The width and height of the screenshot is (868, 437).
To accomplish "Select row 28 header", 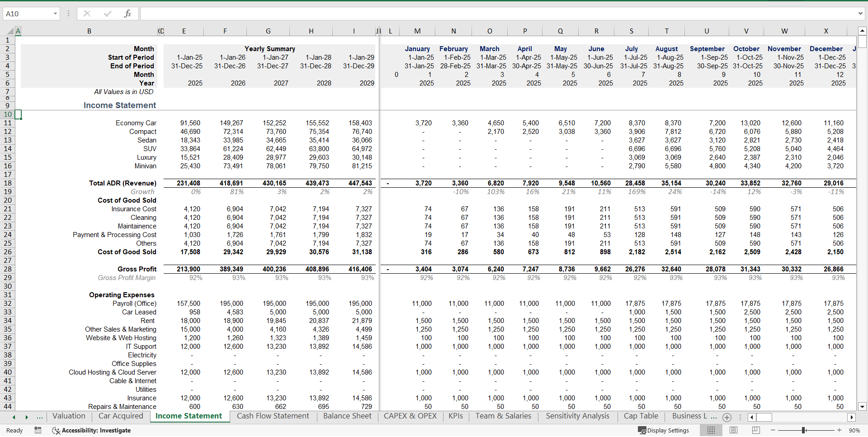I will (x=8, y=269).
